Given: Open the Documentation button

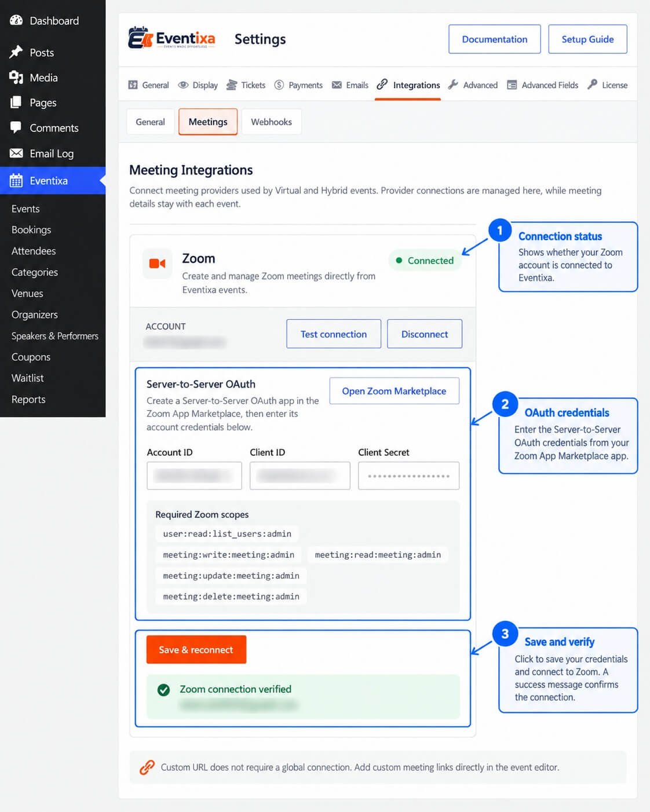Looking at the screenshot, I should coord(495,39).
